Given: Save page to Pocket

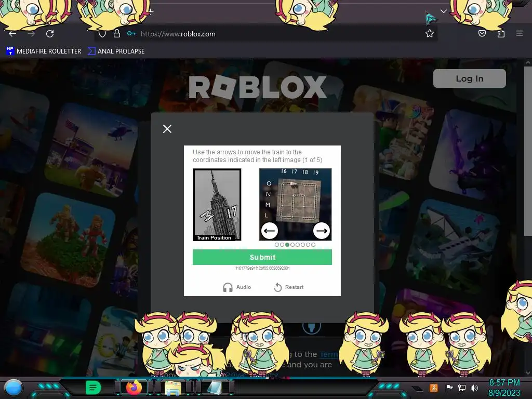Looking at the screenshot, I should (482, 33).
